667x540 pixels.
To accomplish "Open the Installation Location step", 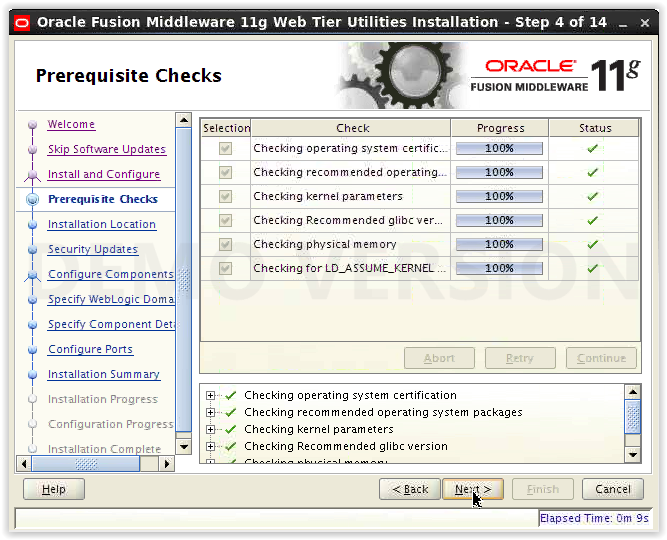I will tap(102, 224).
